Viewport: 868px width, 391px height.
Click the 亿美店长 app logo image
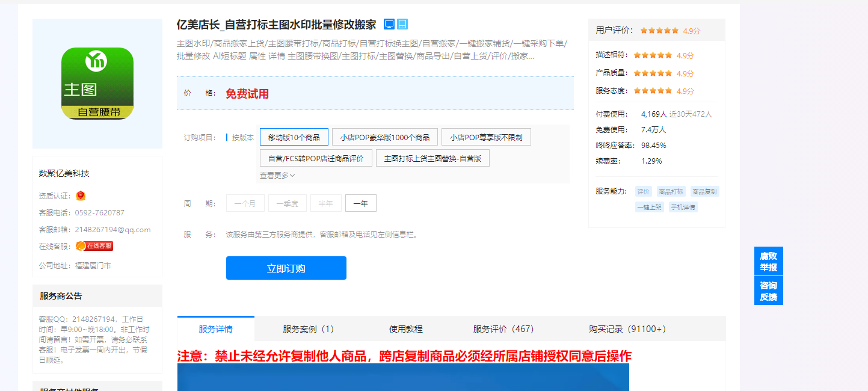(x=97, y=84)
